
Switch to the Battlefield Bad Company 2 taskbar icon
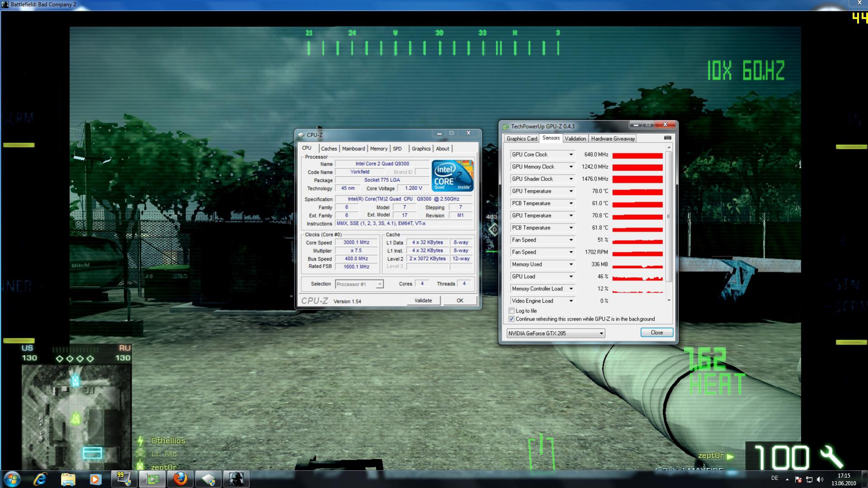click(x=236, y=479)
